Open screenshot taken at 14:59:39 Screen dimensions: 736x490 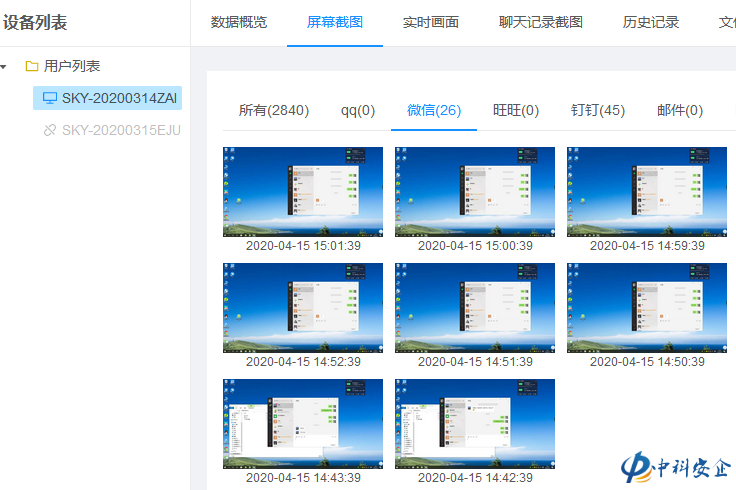pos(647,192)
